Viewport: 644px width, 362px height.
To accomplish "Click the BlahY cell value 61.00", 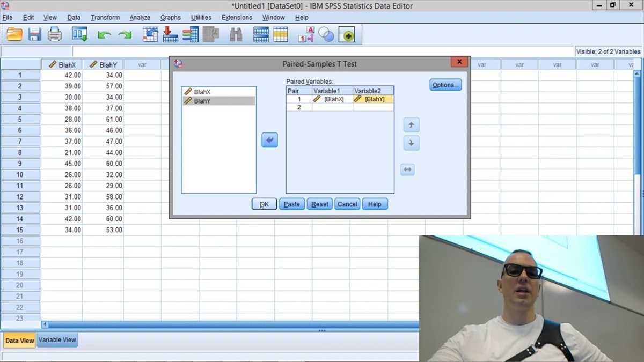I will [103, 119].
